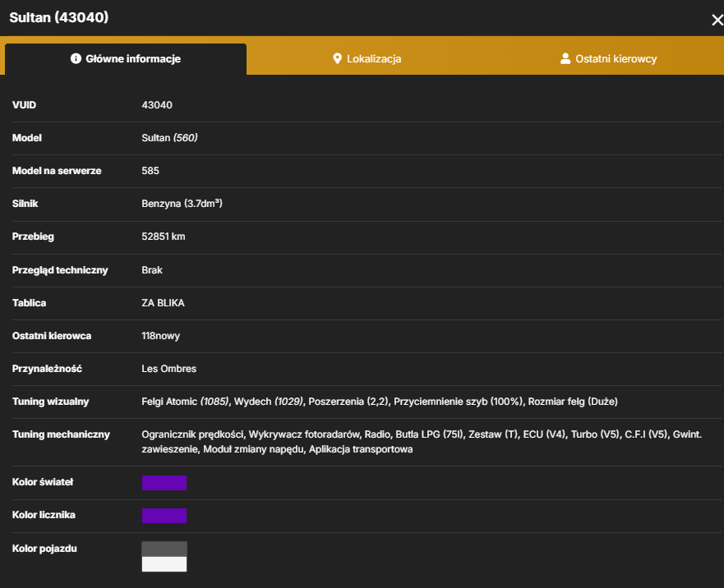Open the Ostatni kierowcy tab
Screen dimensions: 724x588
(x=609, y=58)
